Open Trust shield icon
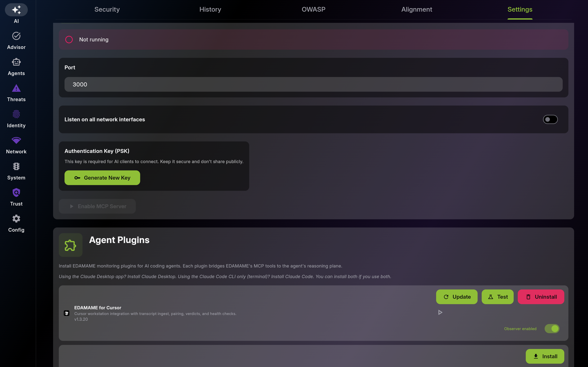The height and width of the screenshot is (367, 588). 16,193
